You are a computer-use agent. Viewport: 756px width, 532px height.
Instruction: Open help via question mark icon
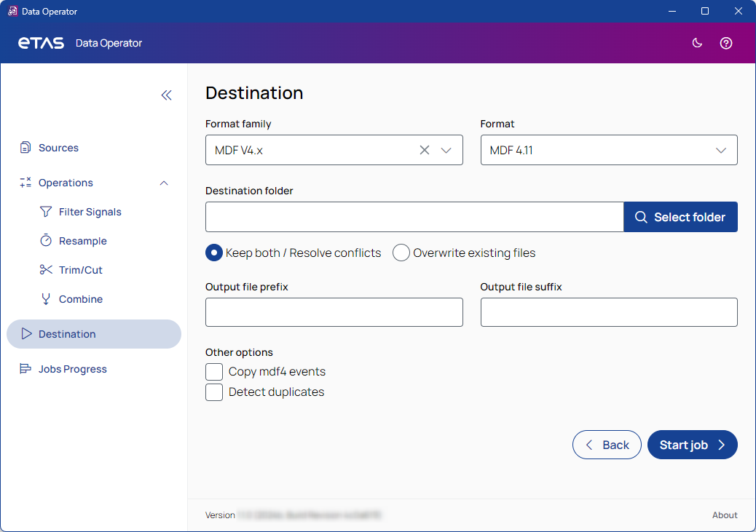click(726, 43)
